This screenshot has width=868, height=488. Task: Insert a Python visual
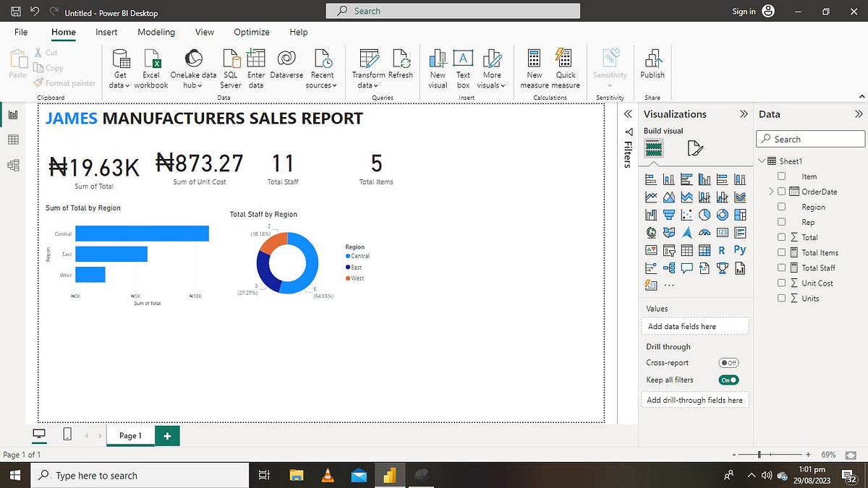739,249
